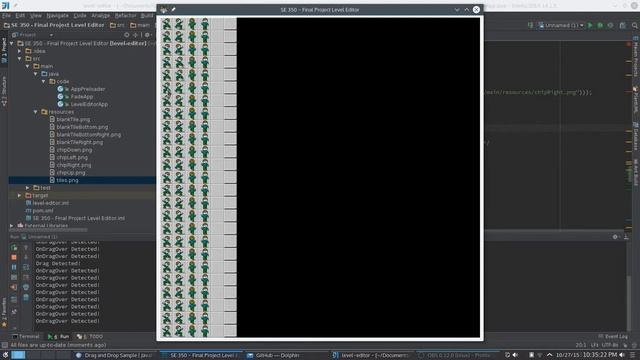The image size is (640, 360).
Task: Expand the External Libraries arrow
Action: [11, 225]
